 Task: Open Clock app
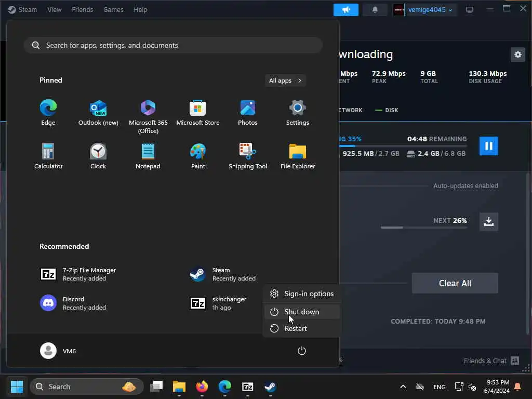click(x=98, y=156)
